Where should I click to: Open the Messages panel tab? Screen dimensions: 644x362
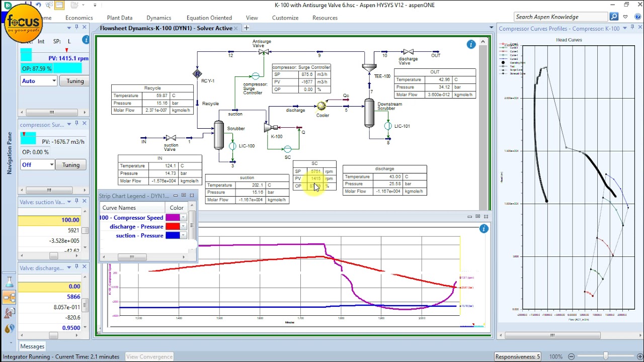pos(32,346)
